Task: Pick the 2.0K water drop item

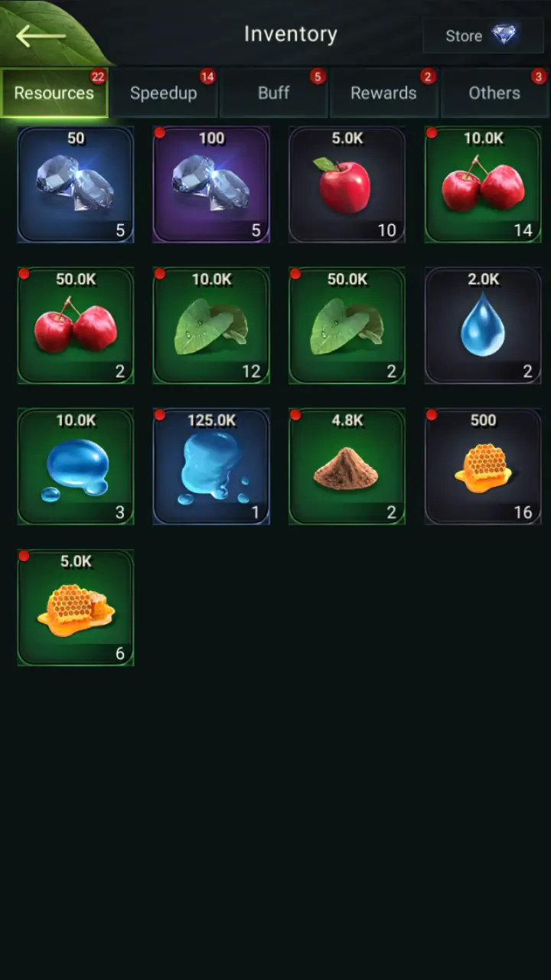Action: point(483,325)
